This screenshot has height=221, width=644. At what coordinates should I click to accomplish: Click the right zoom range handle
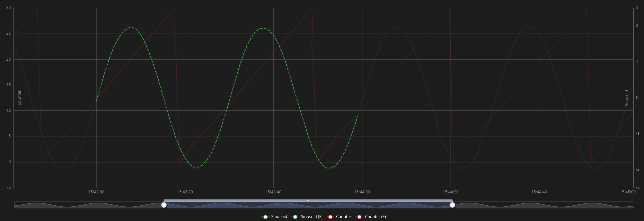click(452, 205)
